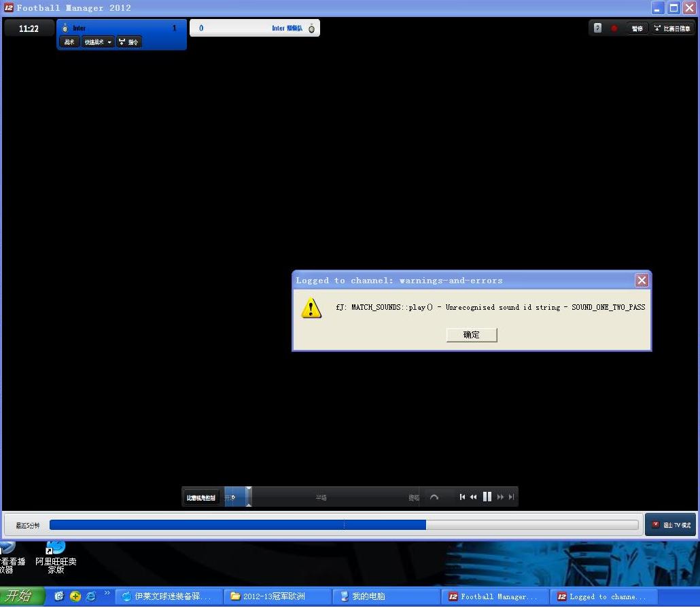Open the 快捷战术 quick tactics dropdown

[98, 42]
